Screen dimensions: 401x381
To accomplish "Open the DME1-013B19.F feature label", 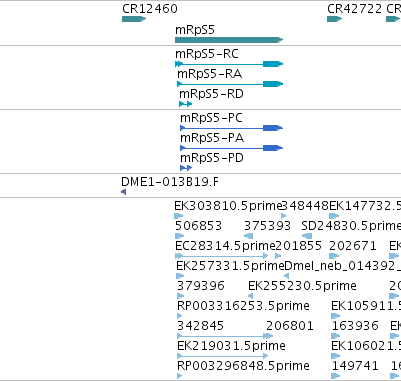I will [170, 182].
